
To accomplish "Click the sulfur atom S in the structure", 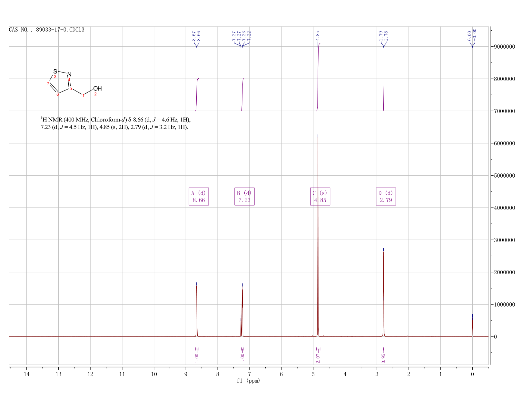I will click(x=55, y=71).
